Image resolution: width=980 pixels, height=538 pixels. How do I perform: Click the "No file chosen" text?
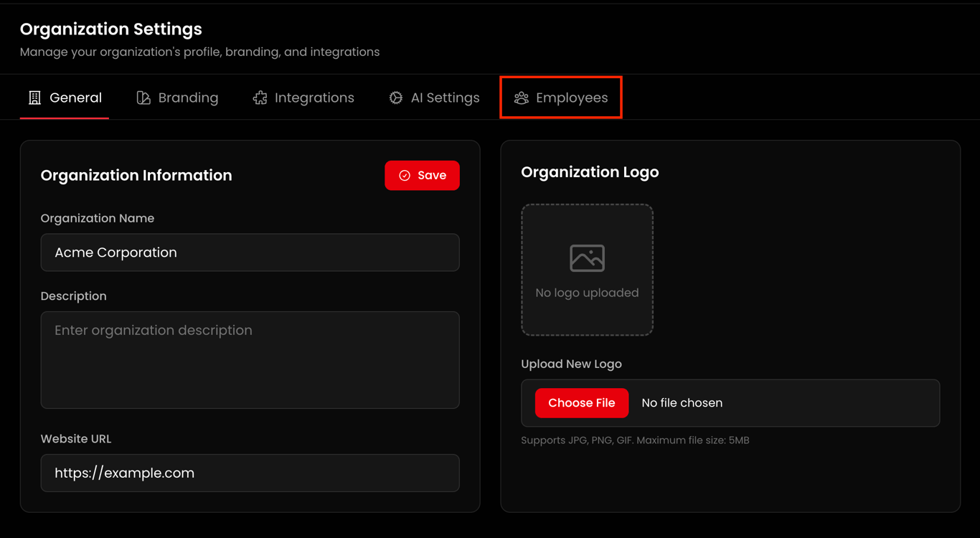point(682,403)
